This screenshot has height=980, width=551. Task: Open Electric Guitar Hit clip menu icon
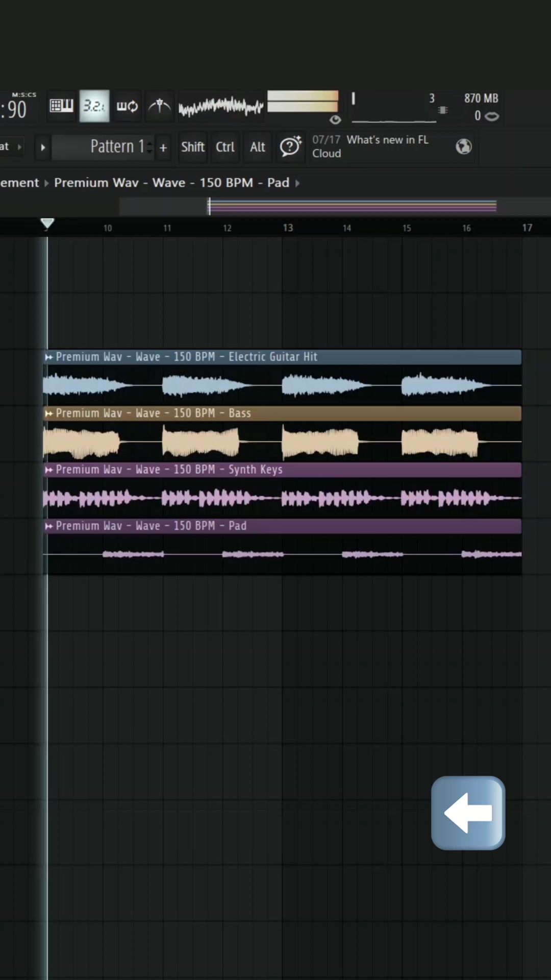pos(49,357)
